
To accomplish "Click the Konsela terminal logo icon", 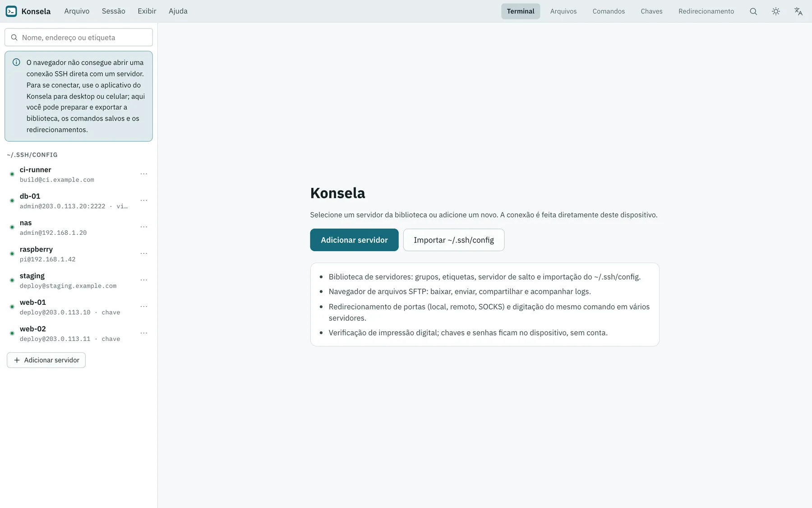I will click(x=11, y=11).
